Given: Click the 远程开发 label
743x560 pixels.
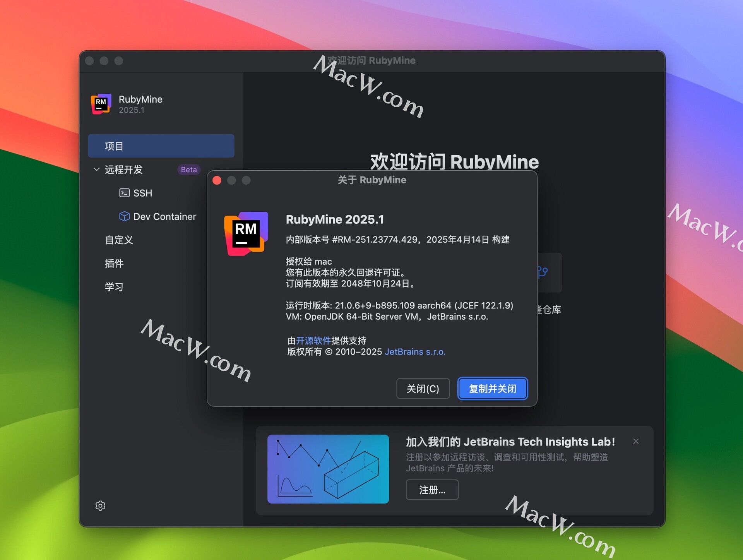Looking at the screenshot, I should (123, 170).
